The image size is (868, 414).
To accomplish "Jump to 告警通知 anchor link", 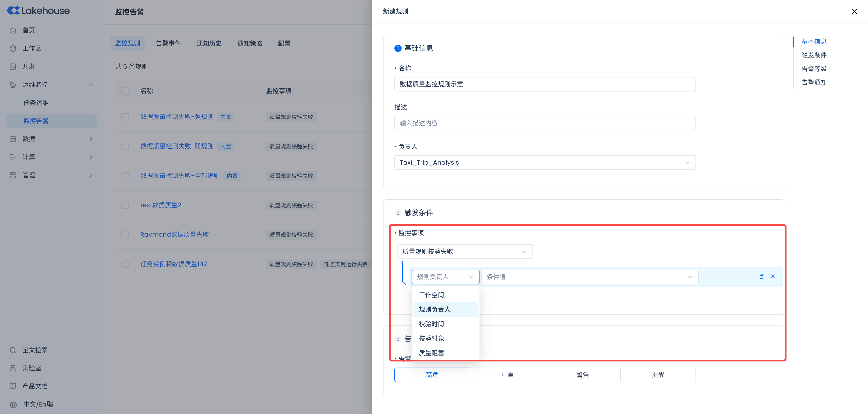I will pyautogui.click(x=814, y=82).
